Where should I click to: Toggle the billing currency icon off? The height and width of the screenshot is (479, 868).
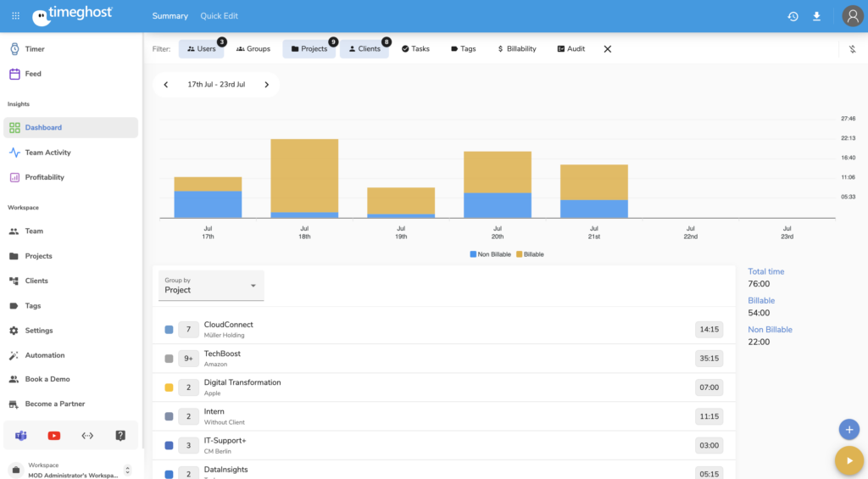tap(852, 49)
